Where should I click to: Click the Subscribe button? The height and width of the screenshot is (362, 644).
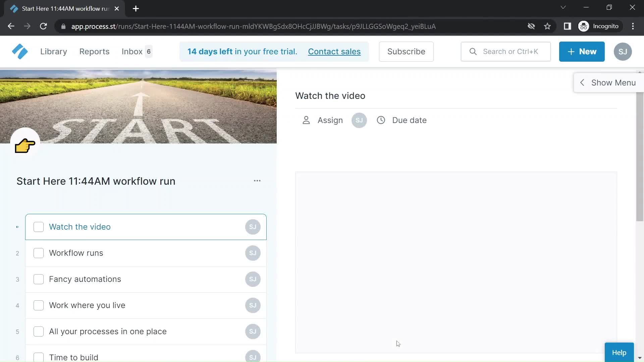point(406,52)
